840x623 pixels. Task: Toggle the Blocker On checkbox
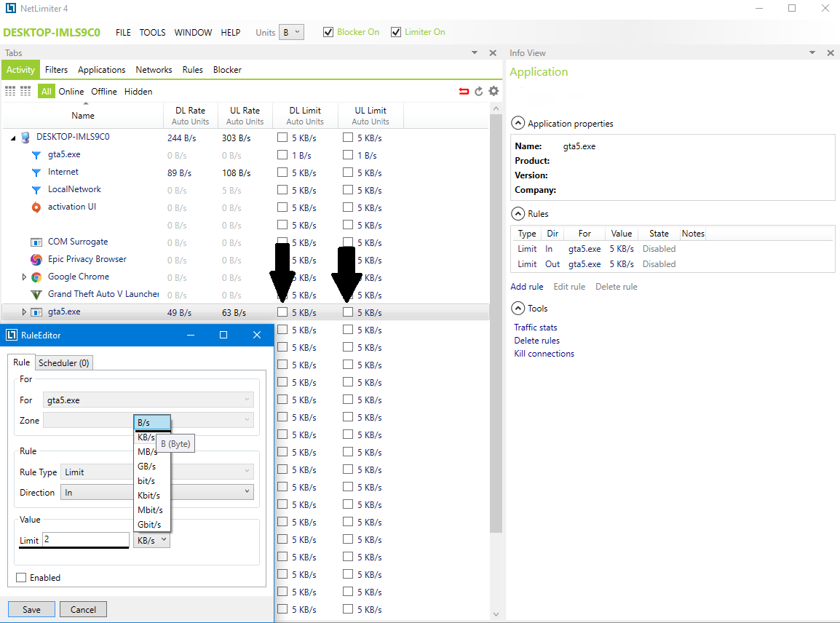(x=328, y=32)
